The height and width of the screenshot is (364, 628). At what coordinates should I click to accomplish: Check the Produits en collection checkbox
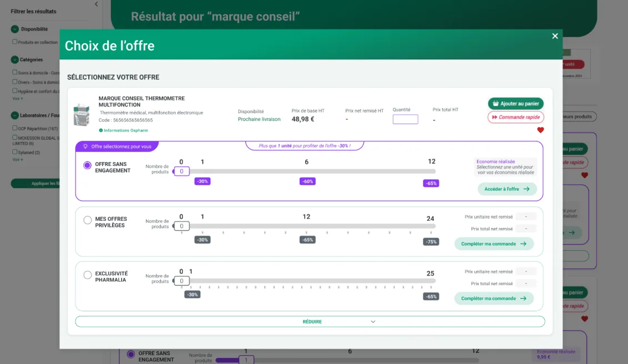point(15,42)
